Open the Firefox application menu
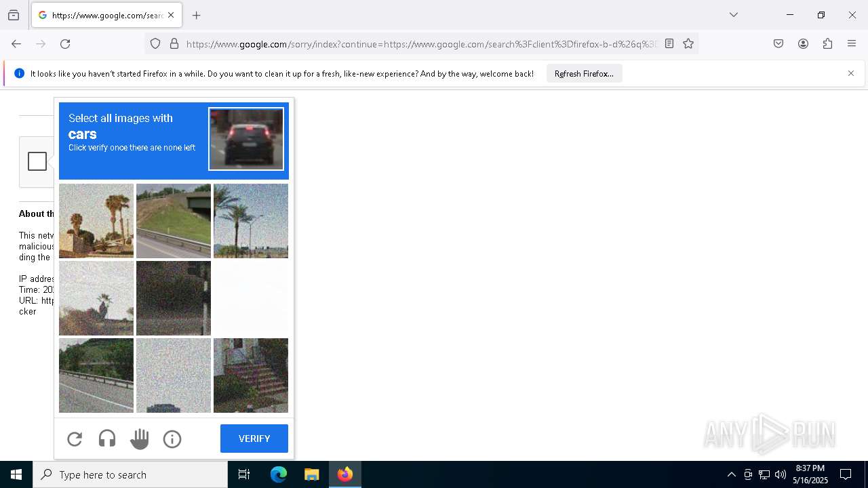 852,44
